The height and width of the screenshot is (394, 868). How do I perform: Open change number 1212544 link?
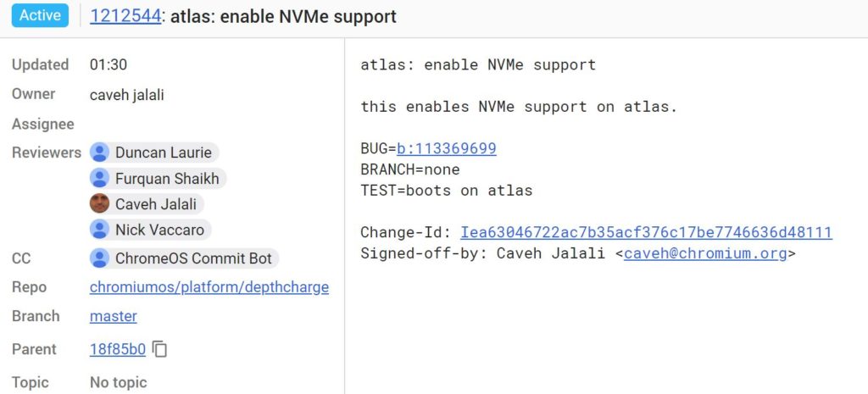pyautogui.click(x=125, y=17)
